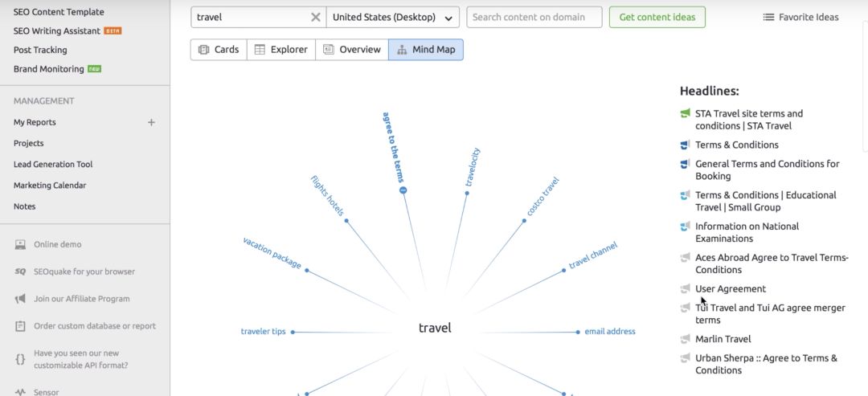
Task: Open SEOquake for your browser link
Action: (x=84, y=271)
